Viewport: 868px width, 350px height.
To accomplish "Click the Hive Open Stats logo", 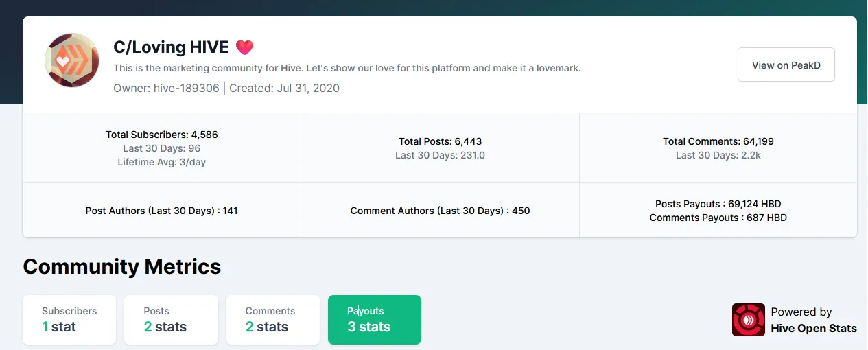I will pyautogui.click(x=748, y=320).
